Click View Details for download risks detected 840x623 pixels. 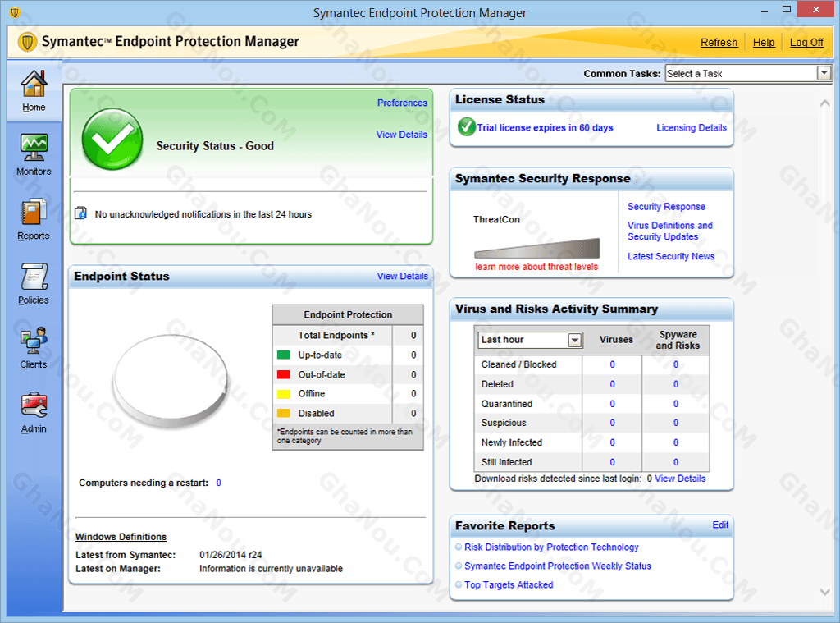680,479
